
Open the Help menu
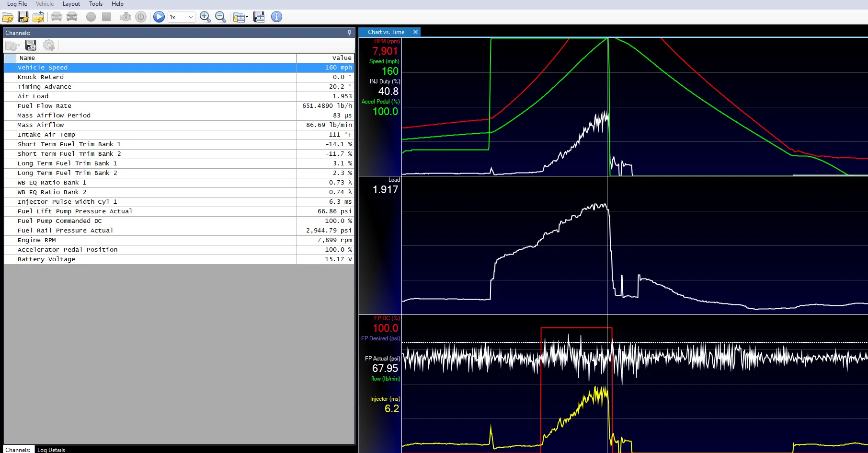[x=117, y=4]
